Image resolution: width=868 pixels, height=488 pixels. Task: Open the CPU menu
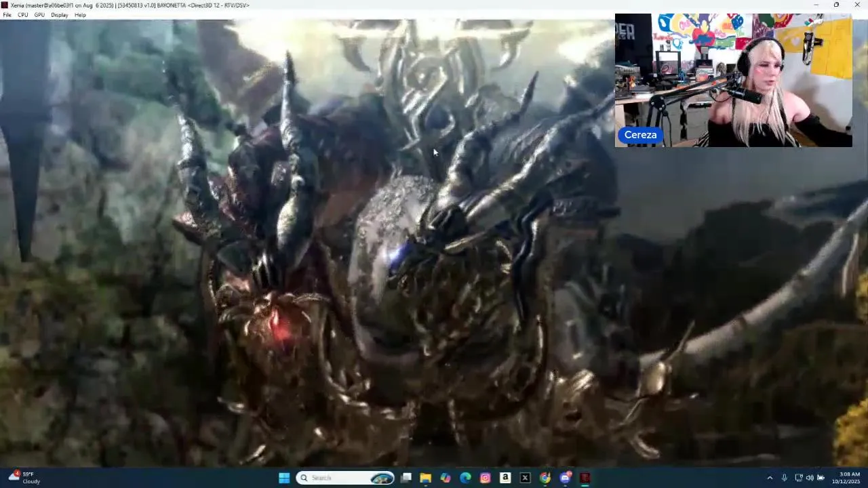coord(23,15)
